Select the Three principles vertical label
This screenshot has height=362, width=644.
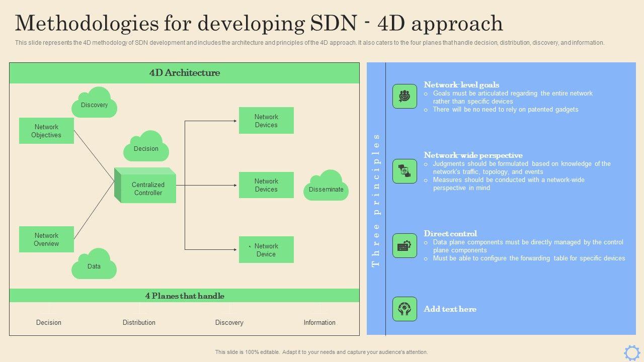[x=376, y=200]
